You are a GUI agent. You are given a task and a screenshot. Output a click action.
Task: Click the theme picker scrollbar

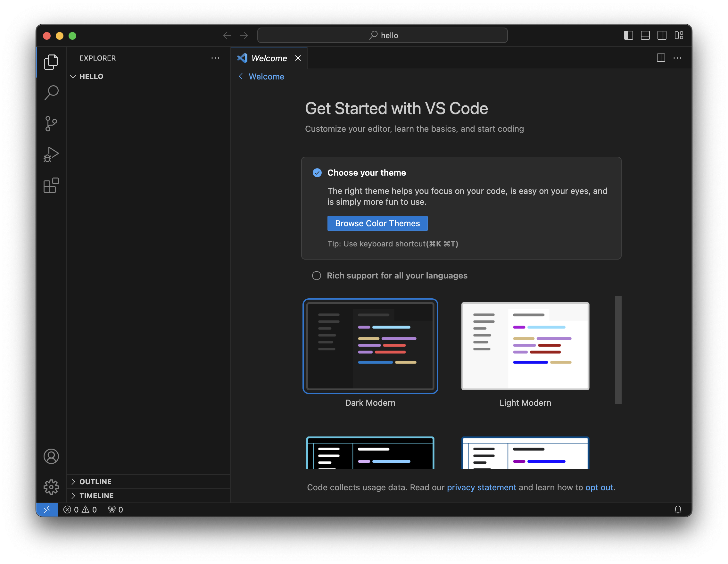pos(618,350)
